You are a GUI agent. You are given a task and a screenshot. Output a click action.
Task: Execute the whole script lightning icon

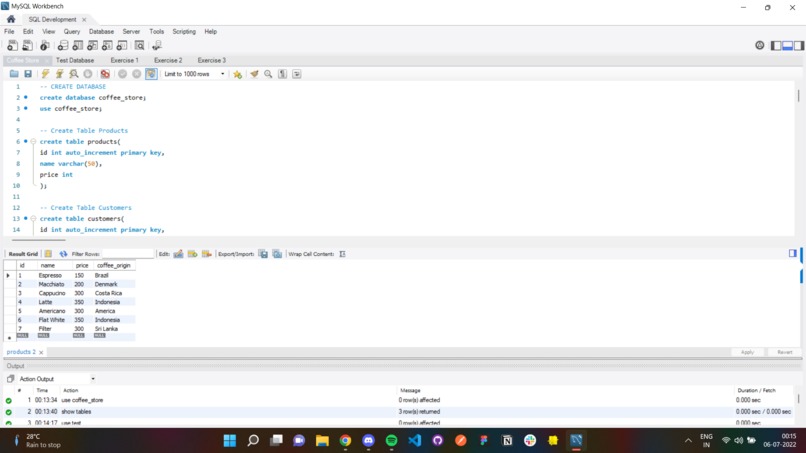(45, 74)
